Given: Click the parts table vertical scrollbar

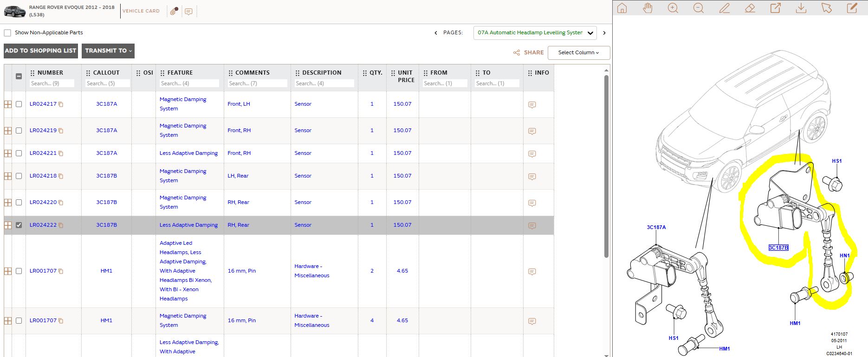Looking at the screenshot, I should 606,166.
